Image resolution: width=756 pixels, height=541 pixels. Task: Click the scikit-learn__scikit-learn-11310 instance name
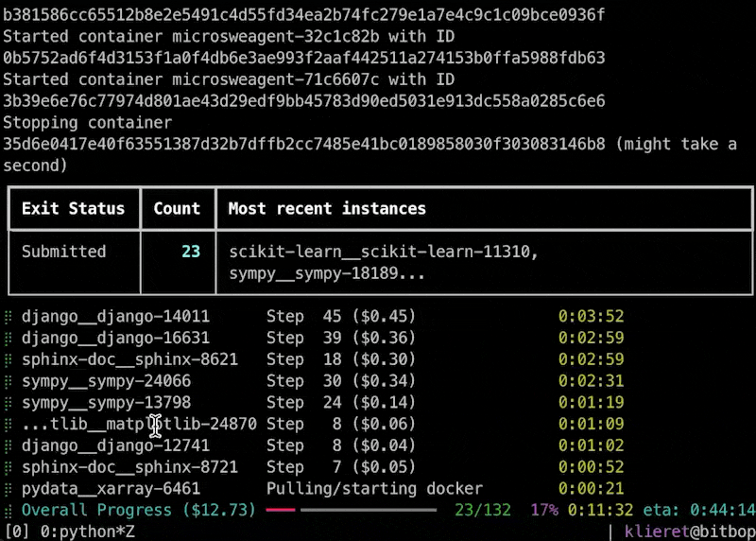(x=383, y=253)
